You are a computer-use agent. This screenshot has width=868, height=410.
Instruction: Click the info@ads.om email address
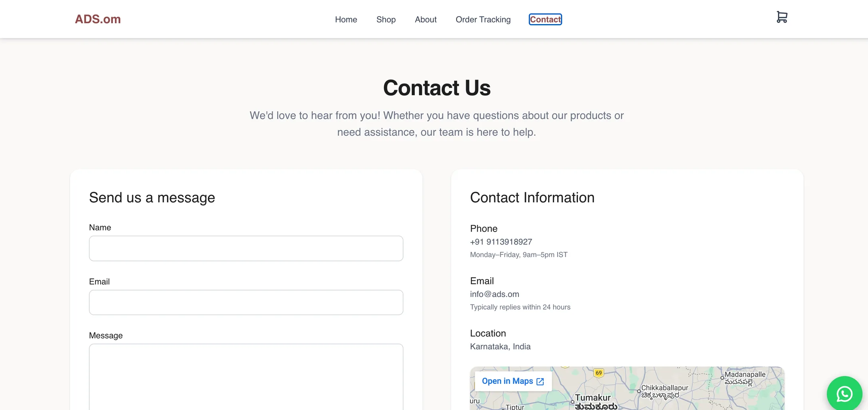[494, 294]
